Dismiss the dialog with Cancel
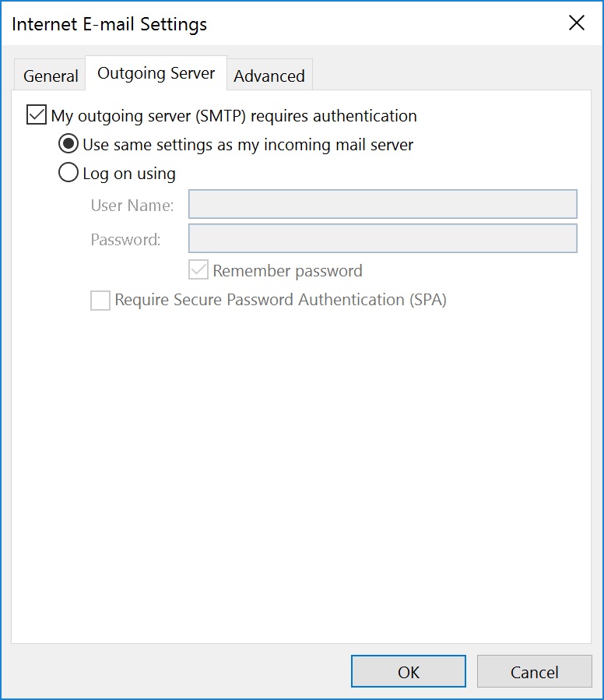Viewport: 604px width, 700px height. 534,670
